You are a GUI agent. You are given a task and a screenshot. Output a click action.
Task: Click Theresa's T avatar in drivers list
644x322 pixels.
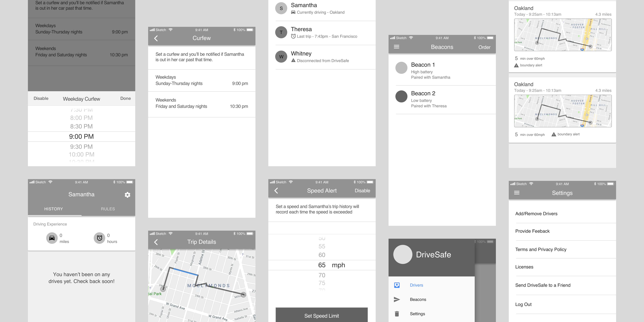(281, 33)
